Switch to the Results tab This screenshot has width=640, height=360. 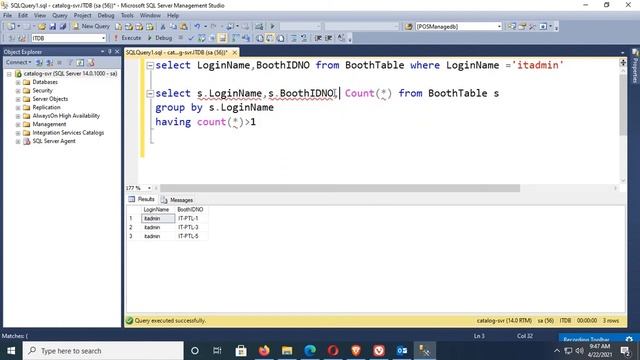coord(142,199)
